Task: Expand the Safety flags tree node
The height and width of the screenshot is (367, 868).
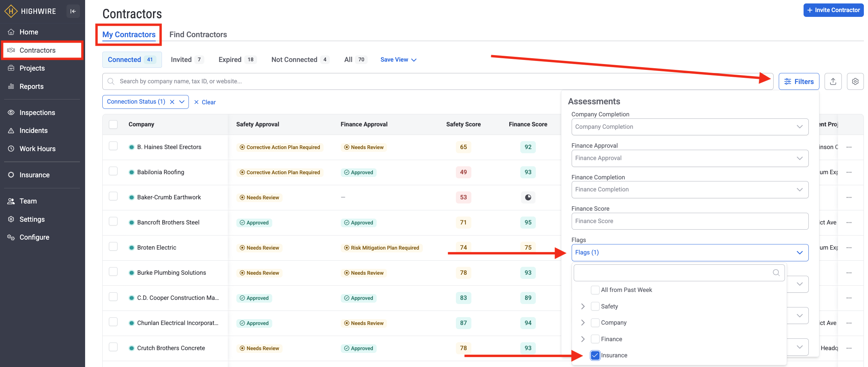Action: (x=583, y=306)
